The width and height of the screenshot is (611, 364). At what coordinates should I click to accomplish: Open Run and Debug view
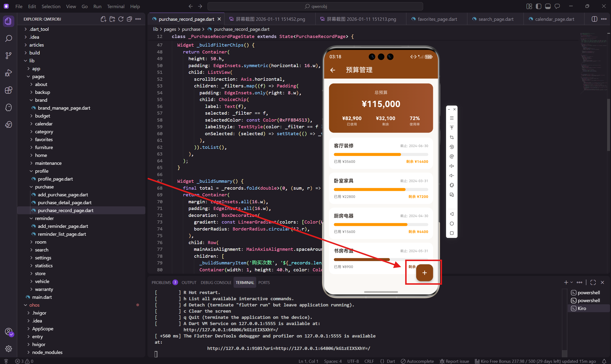[8, 73]
